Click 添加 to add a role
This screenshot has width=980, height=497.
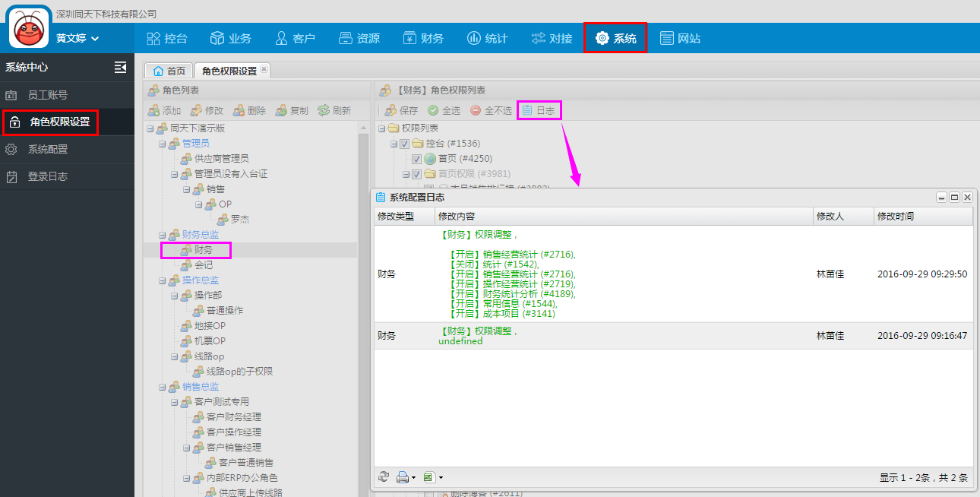(x=164, y=110)
